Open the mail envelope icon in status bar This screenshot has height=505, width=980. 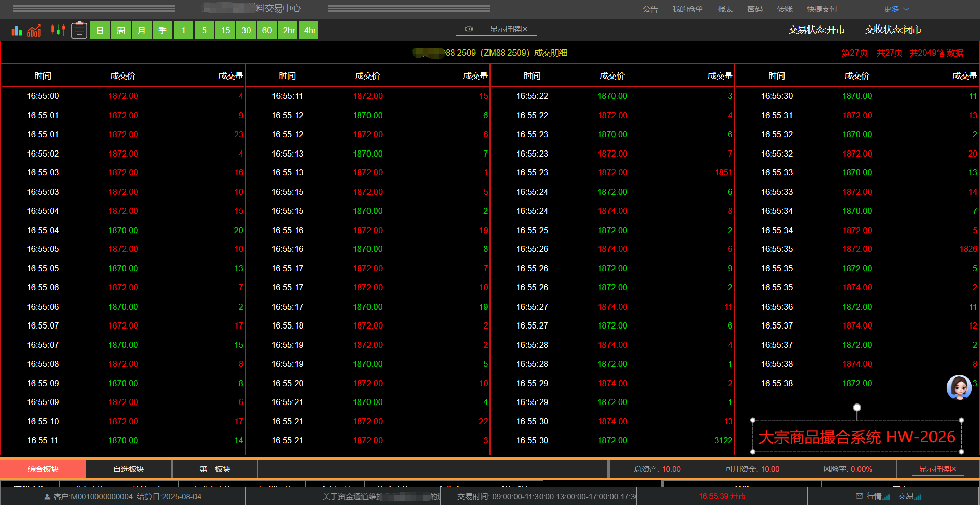point(860,496)
